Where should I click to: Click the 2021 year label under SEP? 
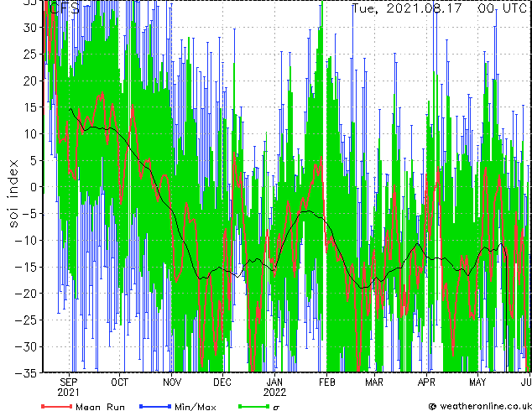[x=69, y=393]
